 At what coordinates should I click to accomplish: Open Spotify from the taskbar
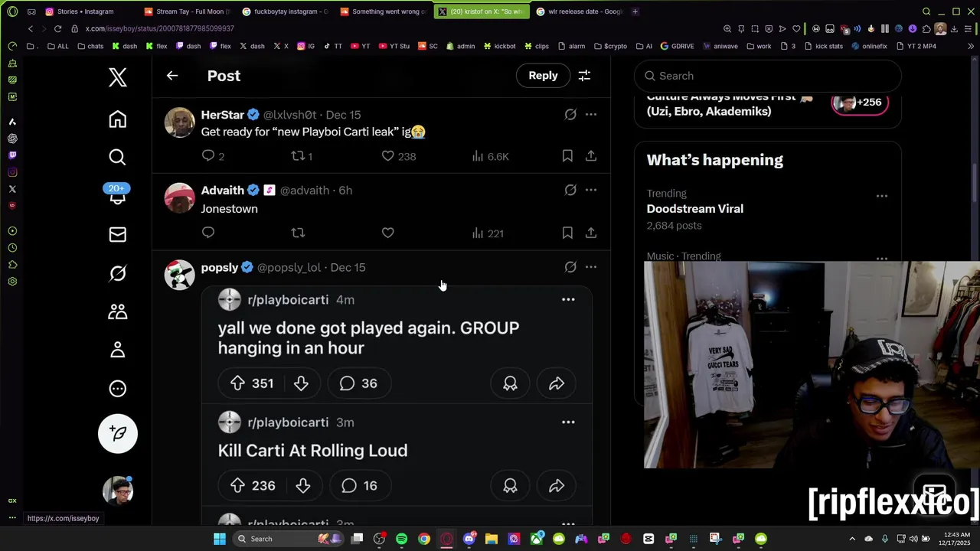pos(401,539)
